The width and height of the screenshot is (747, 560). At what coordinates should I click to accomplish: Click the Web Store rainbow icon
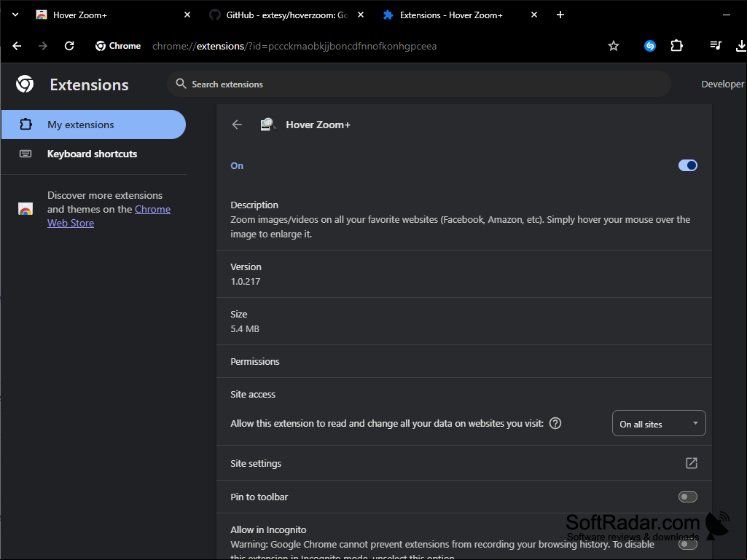(26, 209)
